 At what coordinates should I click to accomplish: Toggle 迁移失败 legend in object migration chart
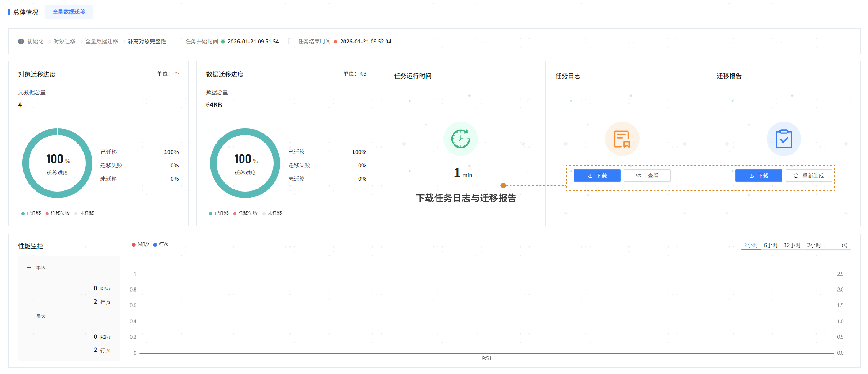tap(58, 213)
